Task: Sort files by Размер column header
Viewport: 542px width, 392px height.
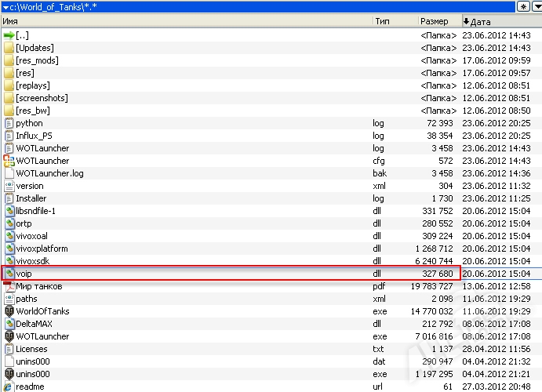Action: (434, 22)
